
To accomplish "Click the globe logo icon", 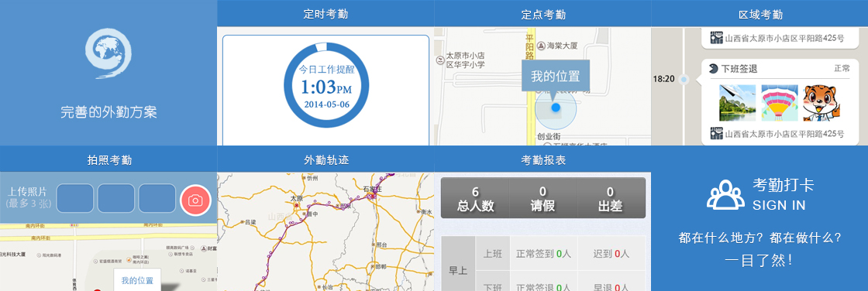I will 108,54.
